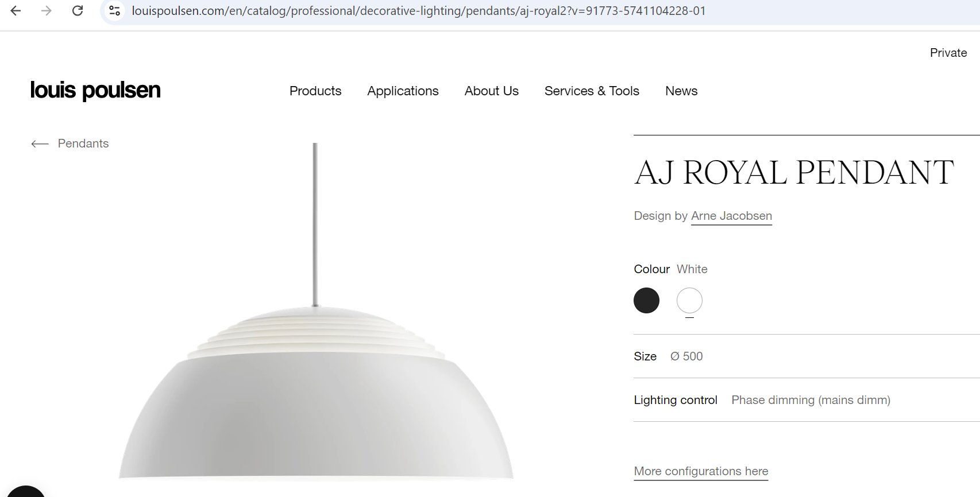The image size is (980, 497).
Task: Click the browser back arrow
Action: (16, 11)
